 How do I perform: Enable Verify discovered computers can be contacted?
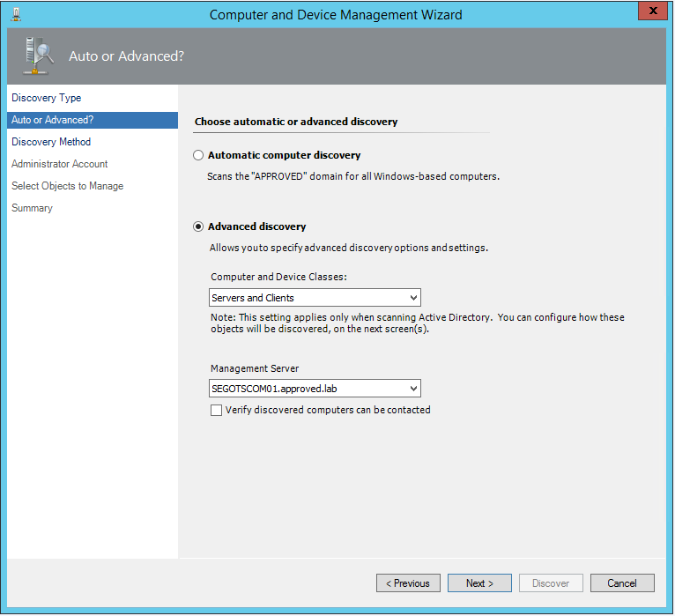pyautogui.click(x=217, y=410)
